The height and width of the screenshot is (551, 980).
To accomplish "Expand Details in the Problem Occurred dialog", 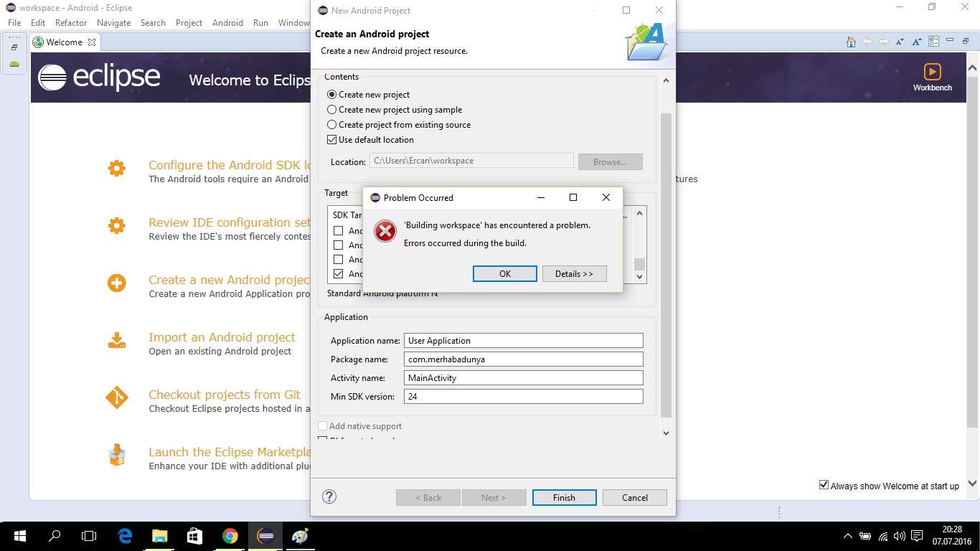I will (x=574, y=273).
